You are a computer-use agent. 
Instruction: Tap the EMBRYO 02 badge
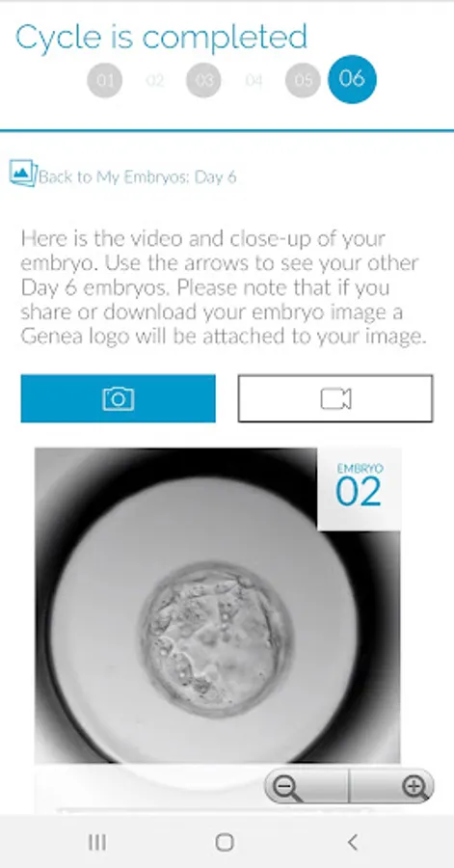point(360,489)
